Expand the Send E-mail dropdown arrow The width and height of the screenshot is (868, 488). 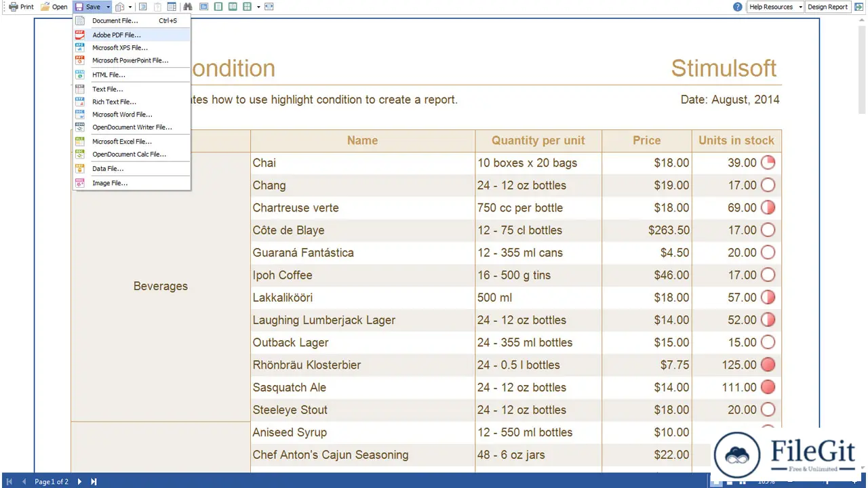coord(130,7)
